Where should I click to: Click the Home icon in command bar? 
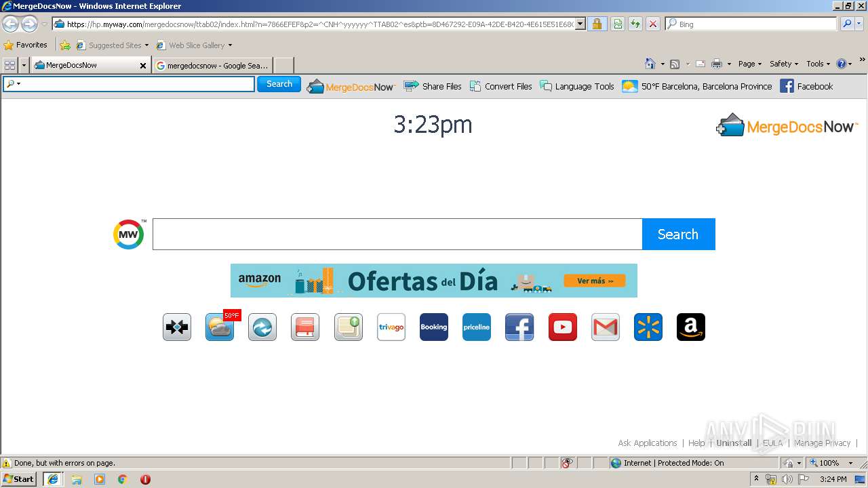click(x=650, y=64)
